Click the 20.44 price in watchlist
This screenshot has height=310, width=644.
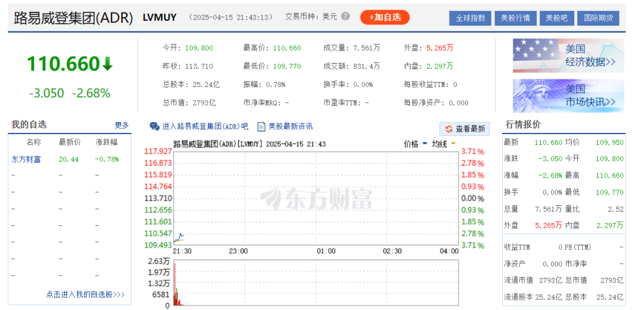point(69,159)
